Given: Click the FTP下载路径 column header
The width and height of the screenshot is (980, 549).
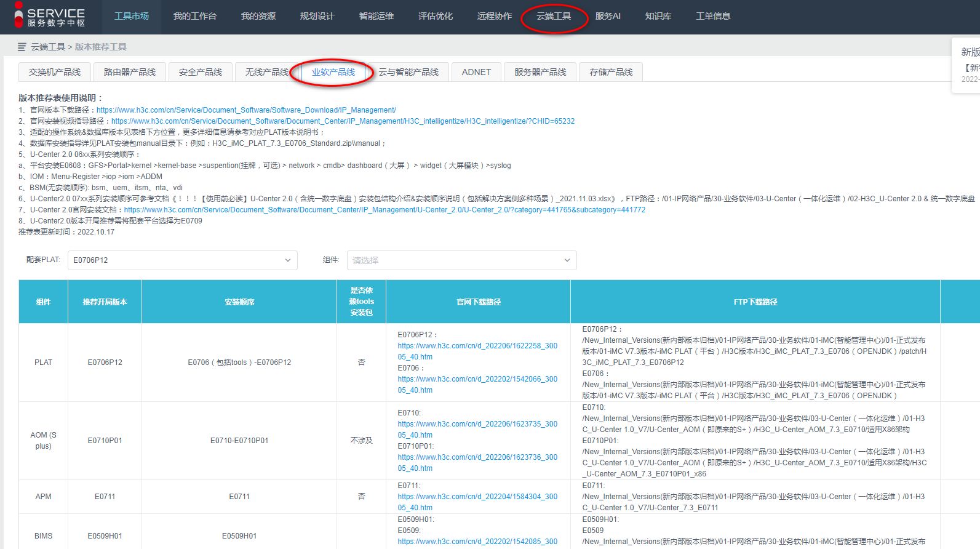Looking at the screenshot, I should [755, 302].
